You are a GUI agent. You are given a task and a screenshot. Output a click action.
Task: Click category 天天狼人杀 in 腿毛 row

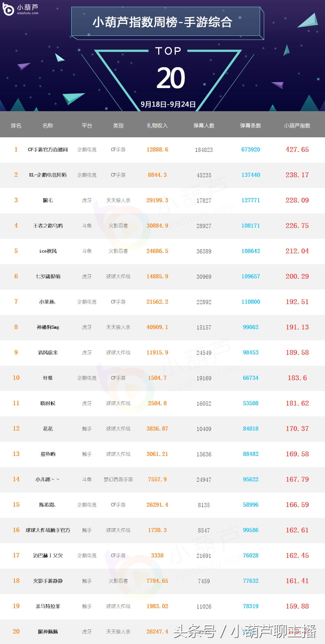point(118,200)
